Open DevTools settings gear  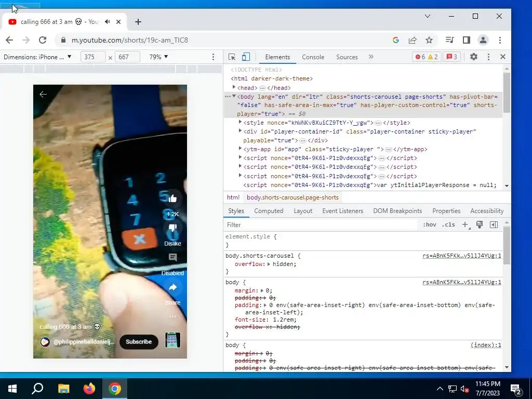[474, 57]
